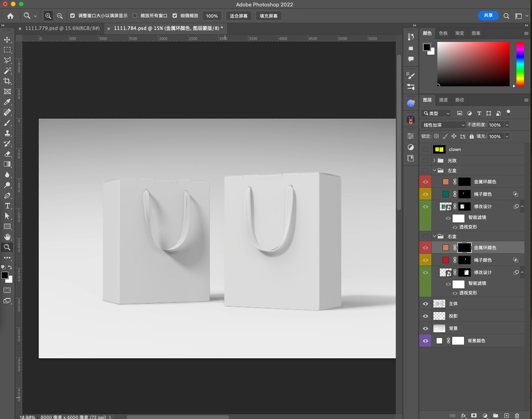Select the Eyedropper tool
The height and width of the screenshot is (419, 532).
pos(7,102)
